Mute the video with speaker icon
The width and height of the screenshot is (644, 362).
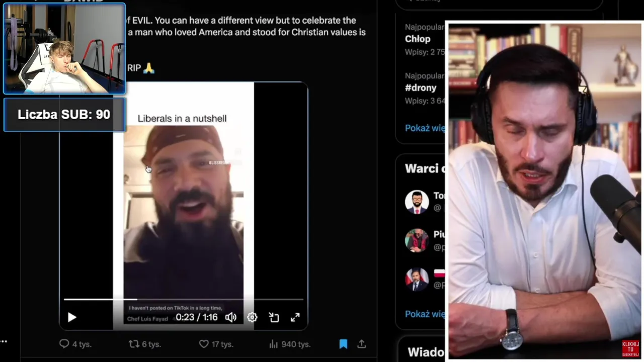pyautogui.click(x=231, y=317)
